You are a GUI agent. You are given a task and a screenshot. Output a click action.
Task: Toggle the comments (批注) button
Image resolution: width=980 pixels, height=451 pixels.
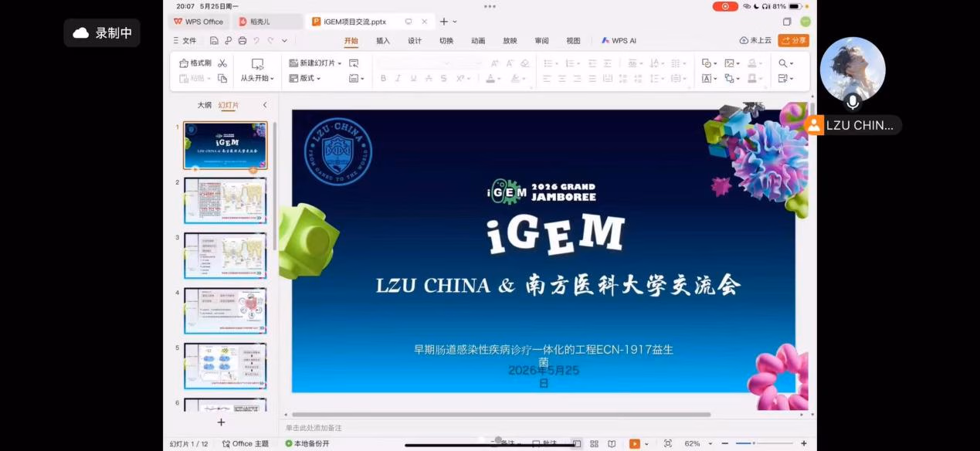544,444
